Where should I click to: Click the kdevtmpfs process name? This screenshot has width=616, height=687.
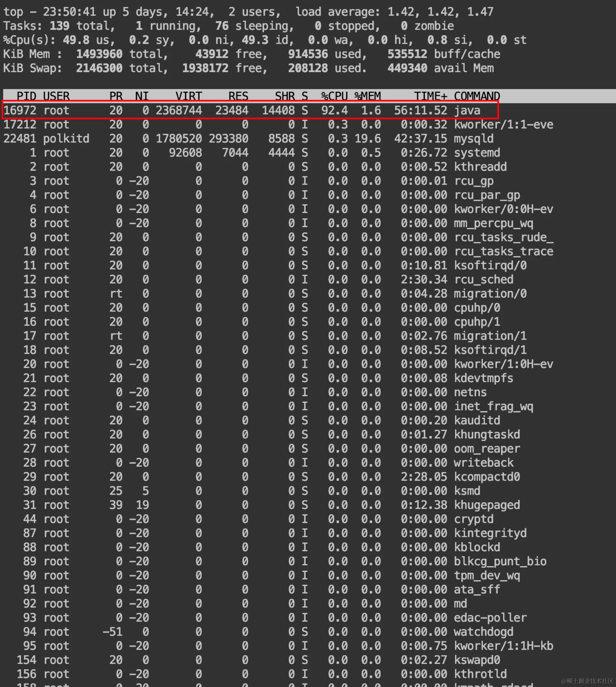pyautogui.click(x=484, y=378)
